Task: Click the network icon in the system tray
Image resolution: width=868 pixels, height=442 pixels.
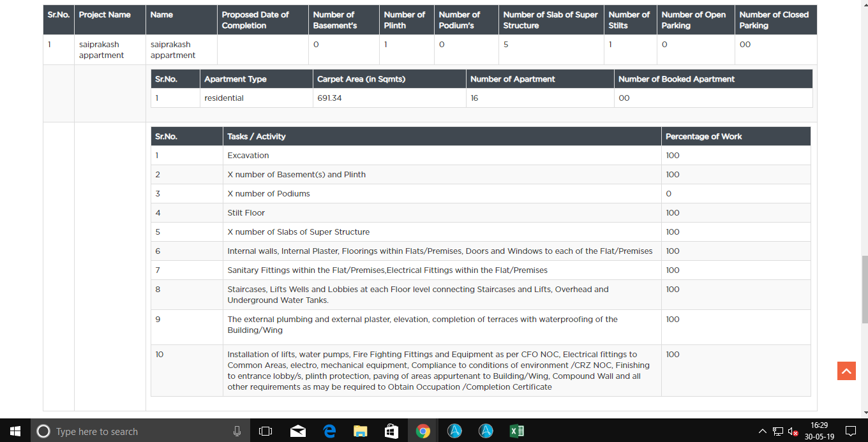Action: click(778, 431)
